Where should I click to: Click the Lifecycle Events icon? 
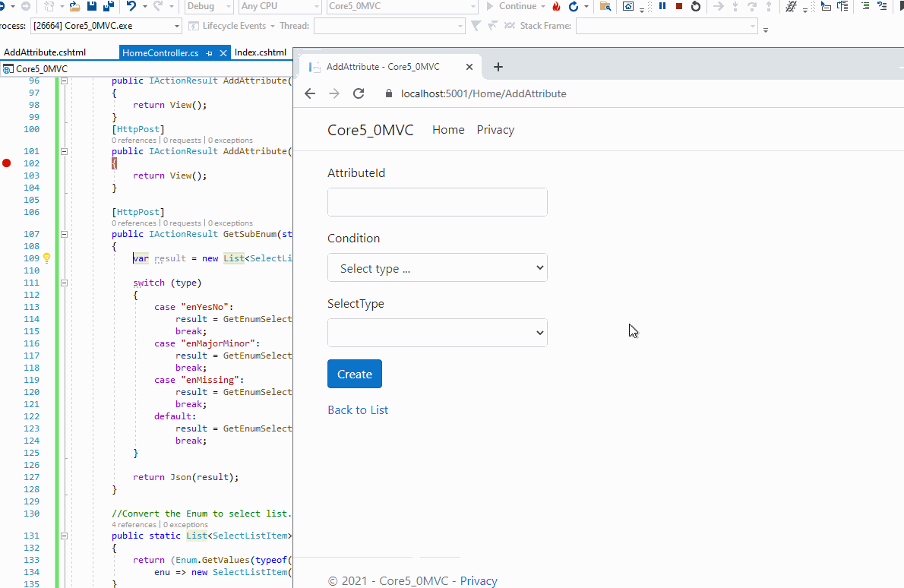coord(194,26)
